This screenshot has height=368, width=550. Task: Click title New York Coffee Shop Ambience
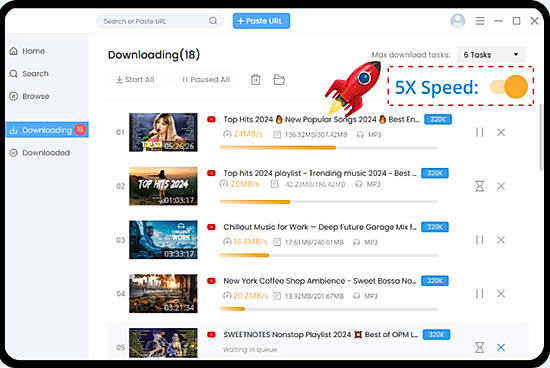[320, 281]
